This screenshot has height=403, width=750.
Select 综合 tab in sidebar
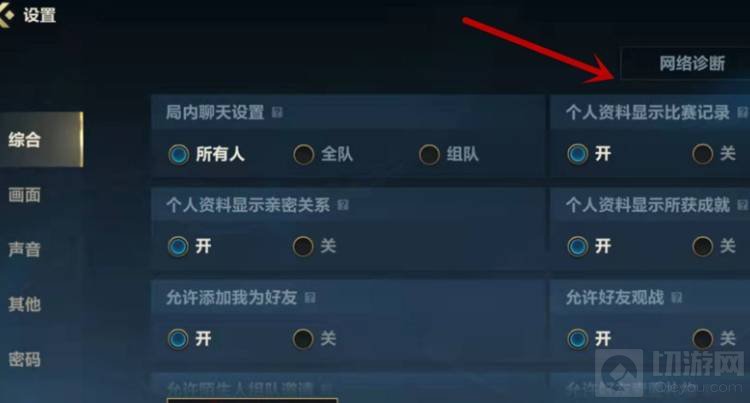click(42, 140)
